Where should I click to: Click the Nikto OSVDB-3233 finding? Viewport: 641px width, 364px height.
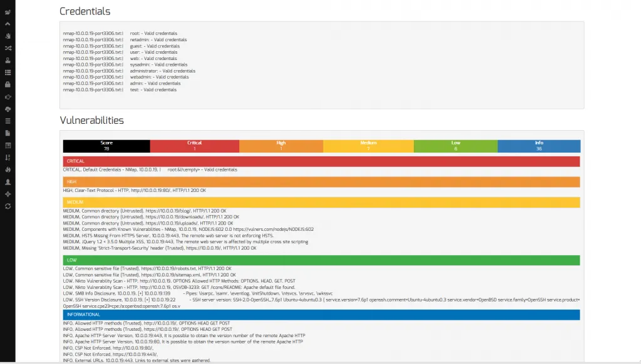(x=179, y=288)
